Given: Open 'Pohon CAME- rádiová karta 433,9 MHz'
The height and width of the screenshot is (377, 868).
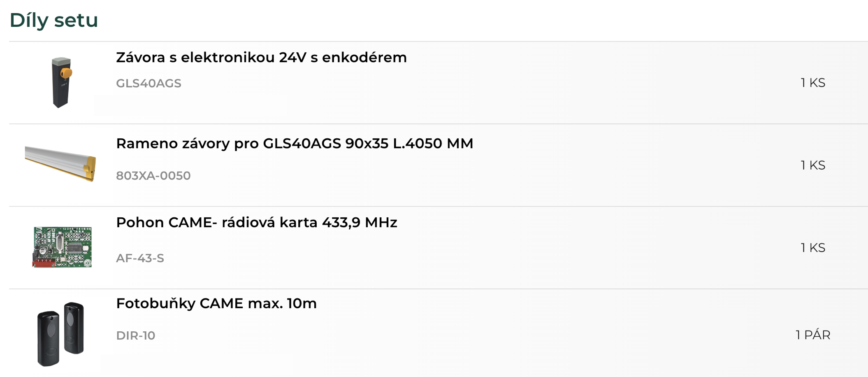Looking at the screenshot, I should 256,223.
